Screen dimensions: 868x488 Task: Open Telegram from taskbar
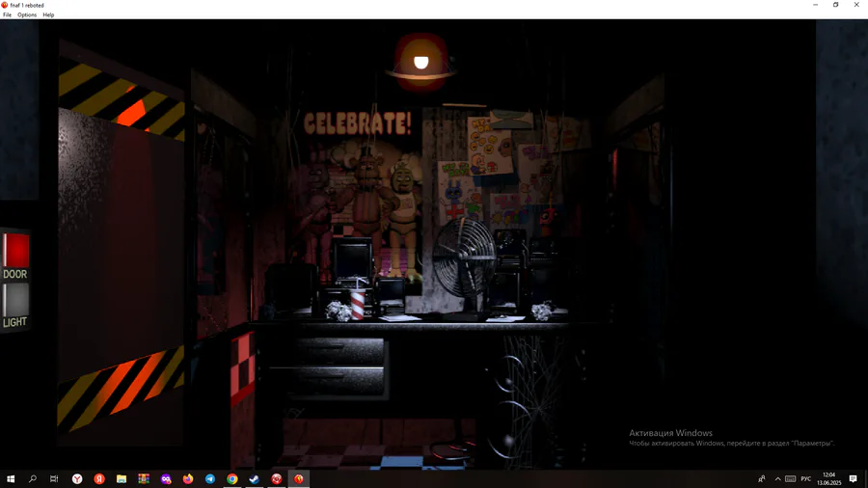pyautogui.click(x=210, y=479)
